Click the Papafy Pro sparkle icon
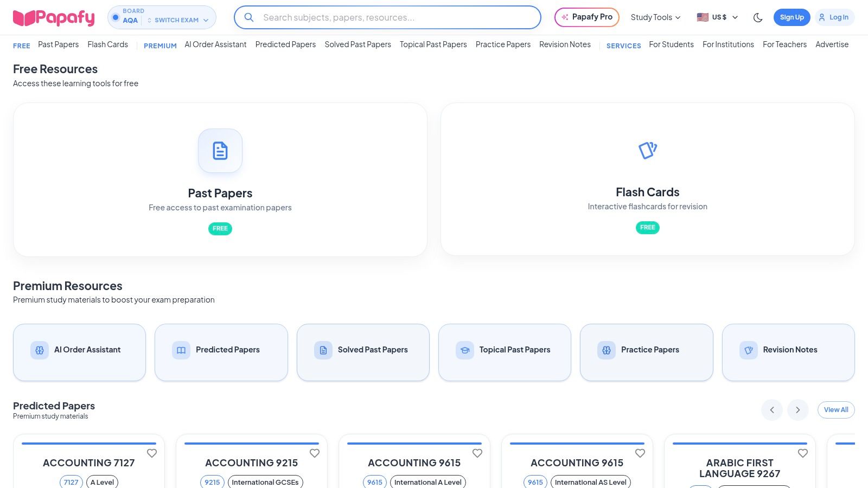 tap(565, 17)
